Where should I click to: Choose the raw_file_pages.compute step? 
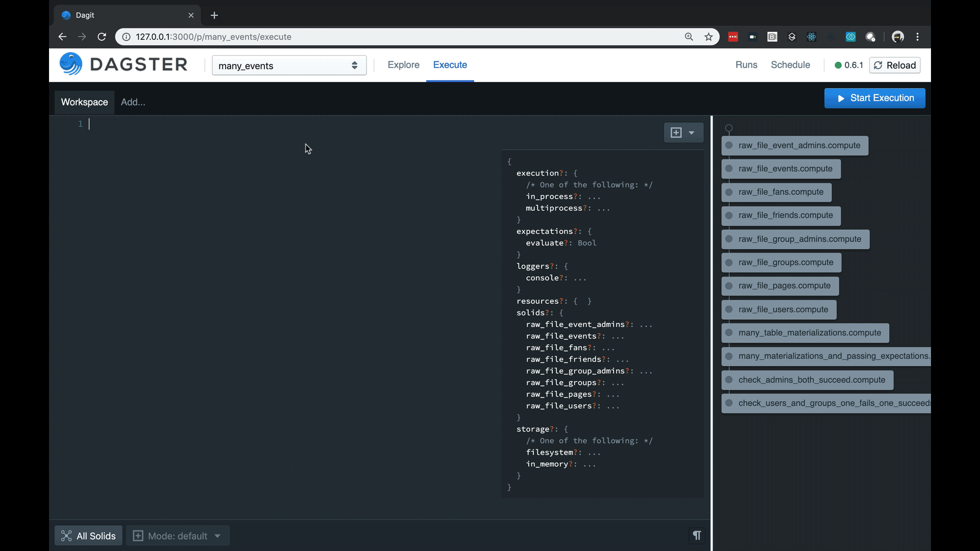tap(780, 286)
